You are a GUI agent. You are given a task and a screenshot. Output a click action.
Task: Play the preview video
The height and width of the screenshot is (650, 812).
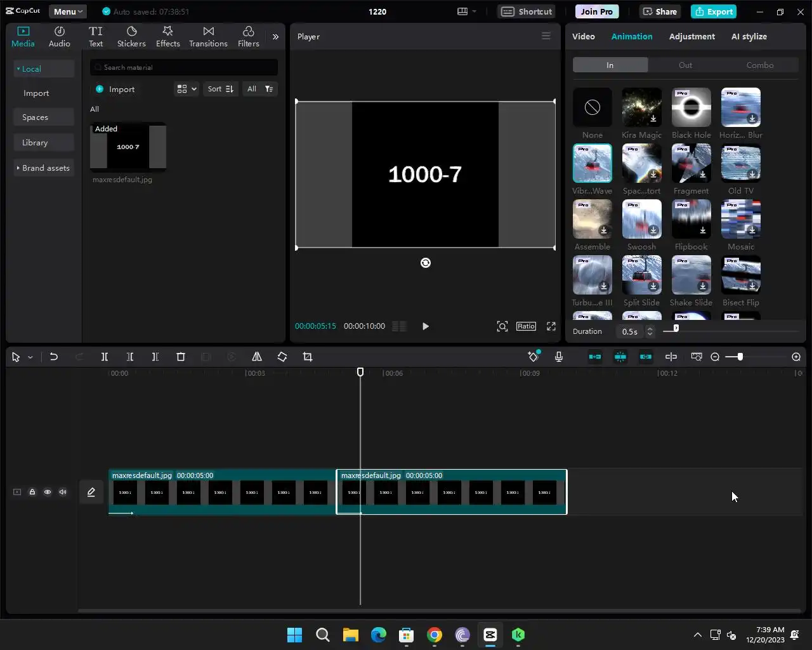pyautogui.click(x=426, y=326)
